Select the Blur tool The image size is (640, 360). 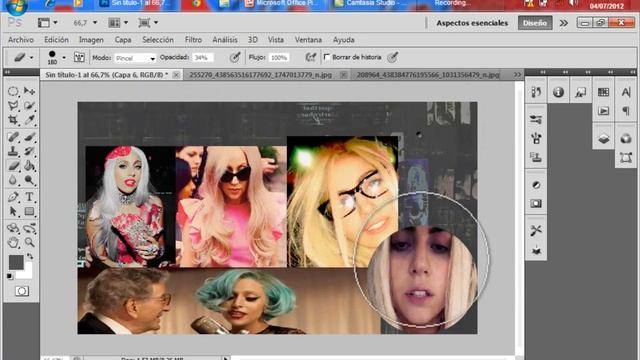tap(13, 180)
